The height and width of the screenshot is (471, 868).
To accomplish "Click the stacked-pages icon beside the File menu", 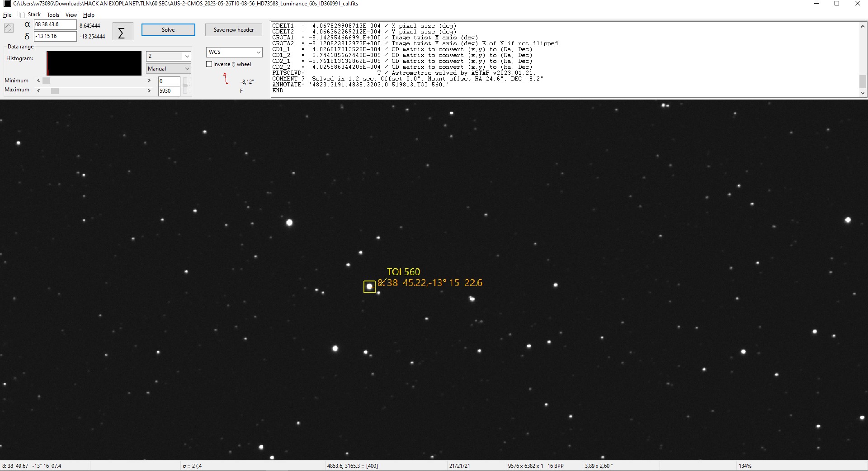I will tap(21, 14).
